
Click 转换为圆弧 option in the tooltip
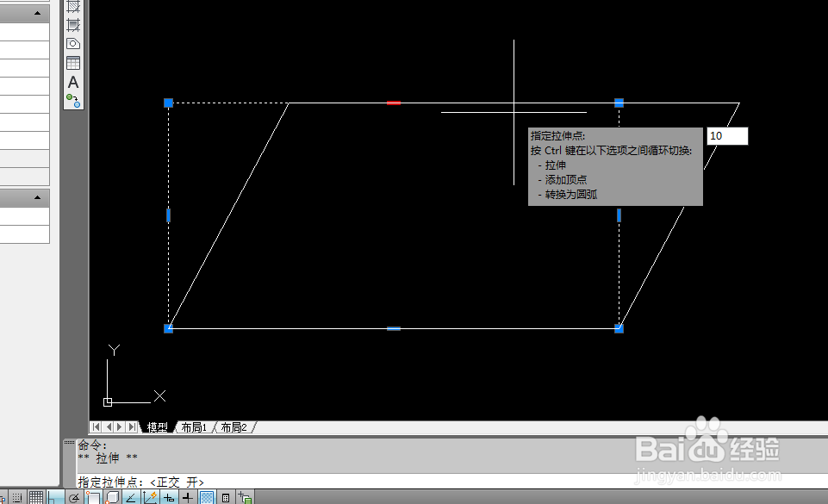tap(571, 195)
